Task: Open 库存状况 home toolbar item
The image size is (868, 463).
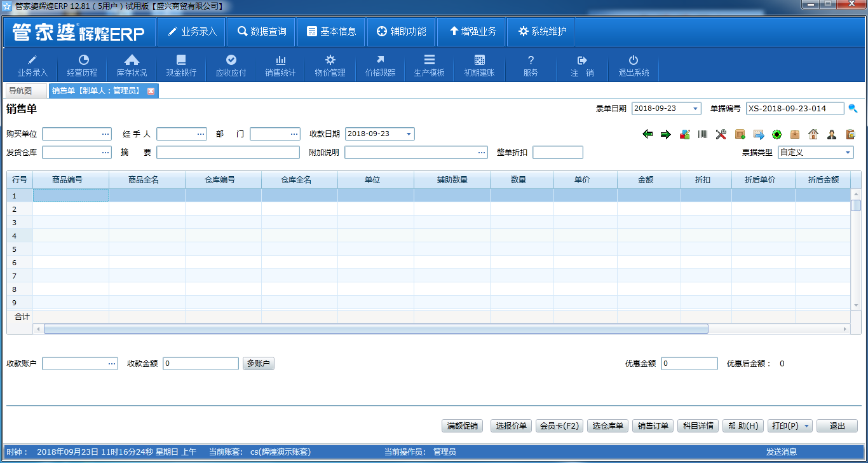Action: coord(132,66)
